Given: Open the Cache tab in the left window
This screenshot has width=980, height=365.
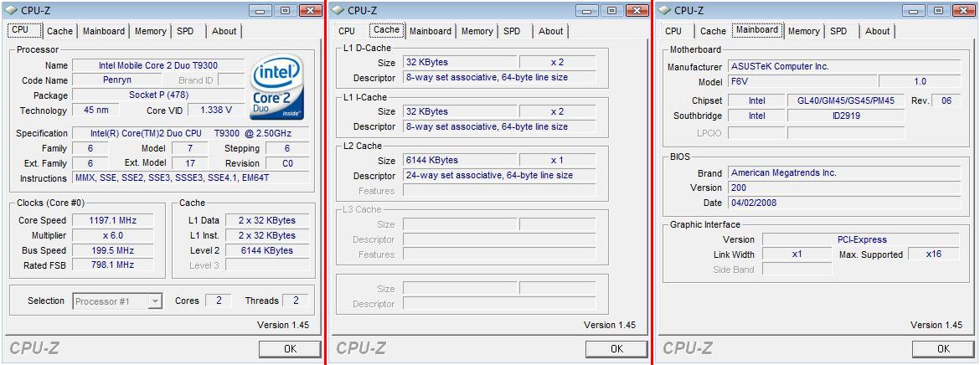Looking at the screenshot, I should (59, 31).
